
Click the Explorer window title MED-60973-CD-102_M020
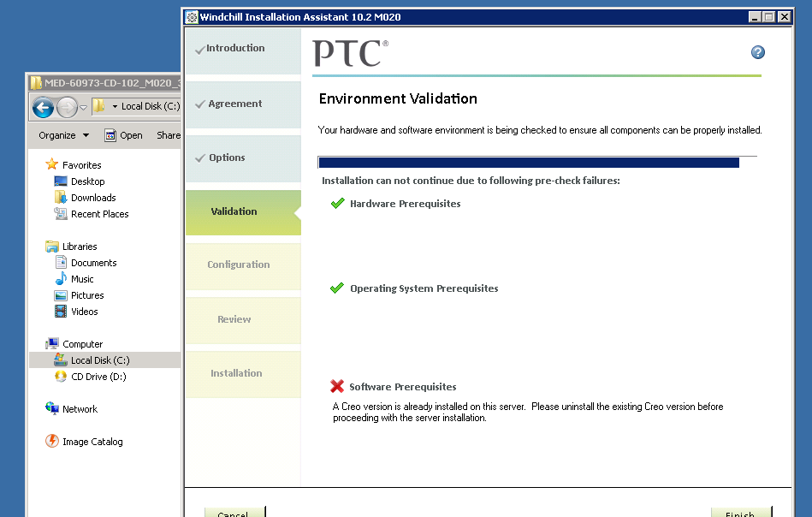click(112, 83)
